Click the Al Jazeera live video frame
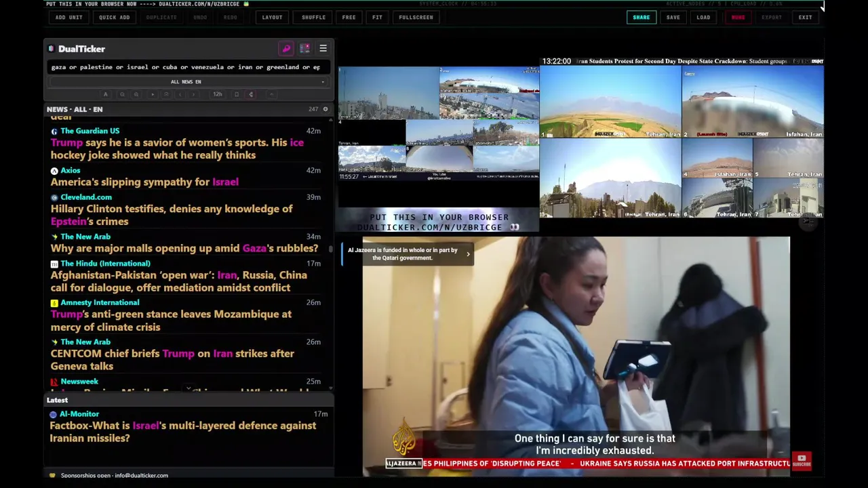 tap(576, 356)
